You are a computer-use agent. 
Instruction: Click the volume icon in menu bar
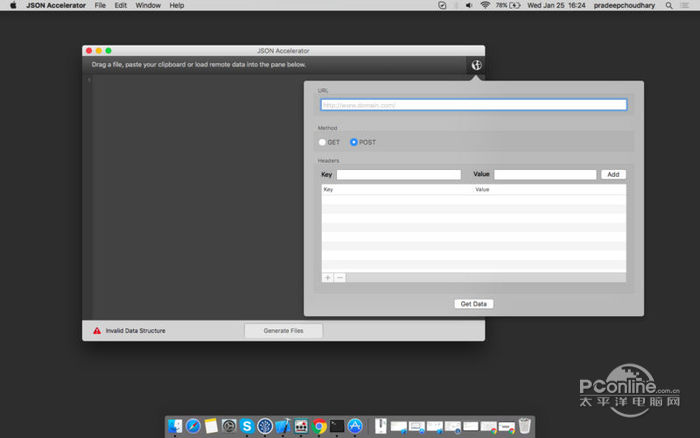click(x=469, y=5)
